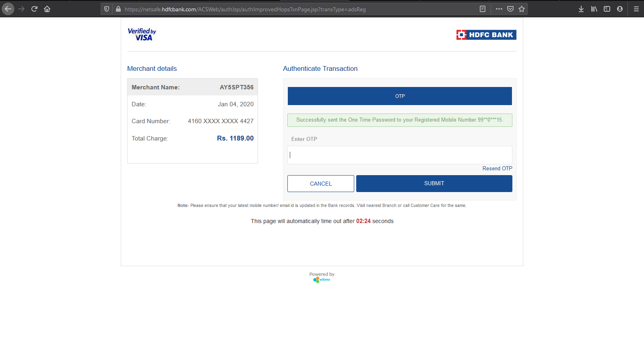Click the padlock site security icon

click(x=118, y=9)
